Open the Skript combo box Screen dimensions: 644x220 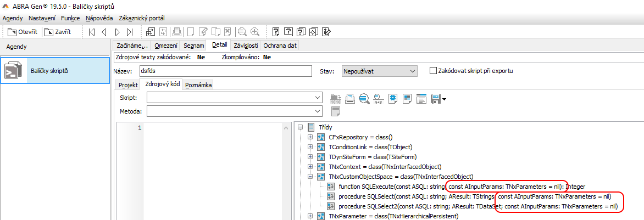(234, 98)
